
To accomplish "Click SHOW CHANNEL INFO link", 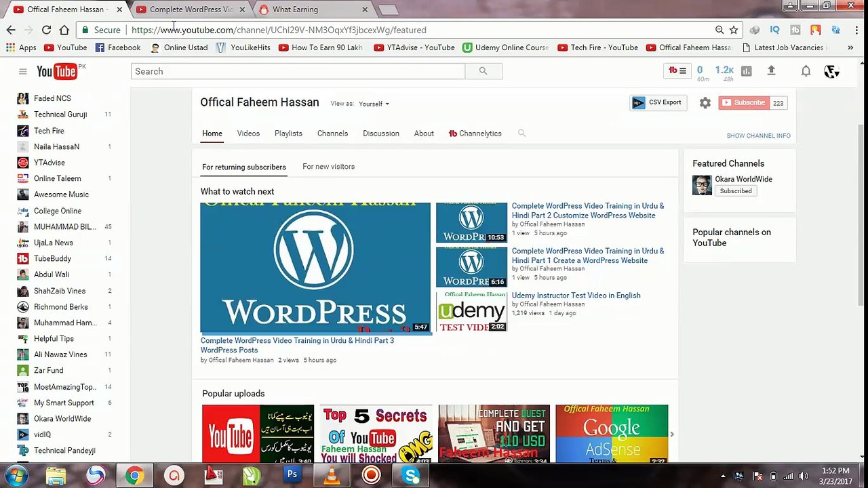I will tap(758, 136).
